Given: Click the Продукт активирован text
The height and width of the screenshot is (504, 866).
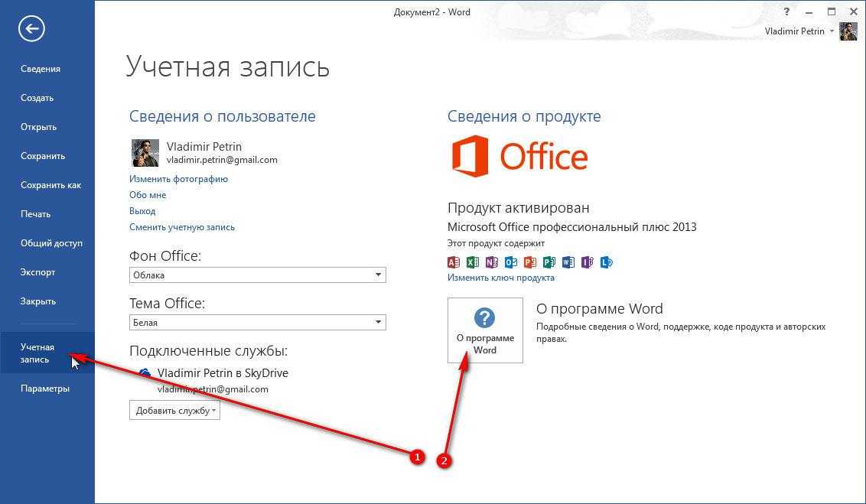Looking at the screenshot, I should (x=518, y=208).
